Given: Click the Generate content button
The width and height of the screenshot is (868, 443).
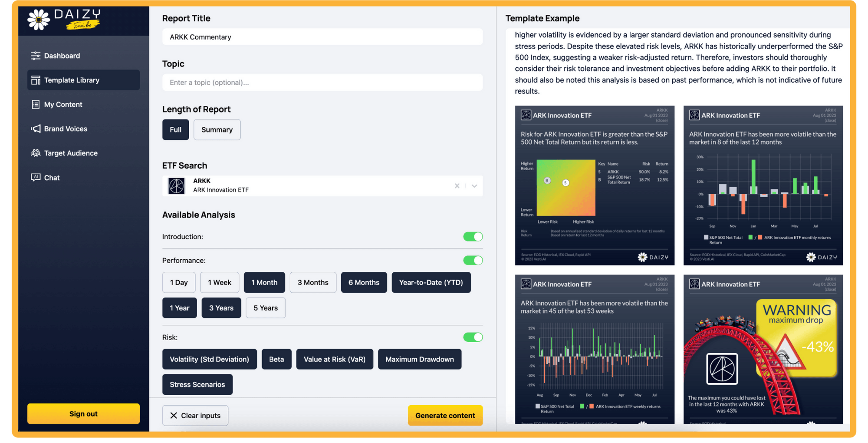Looking at the screenshot, I should point(445,415).
